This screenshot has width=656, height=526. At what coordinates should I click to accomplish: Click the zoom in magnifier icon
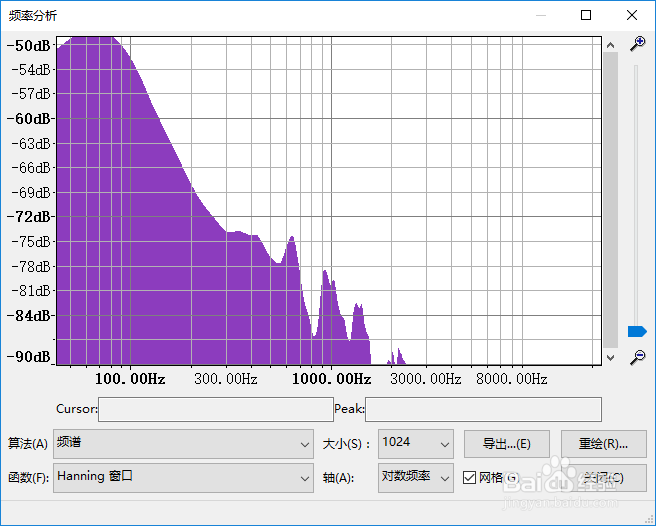coord(638,44)
